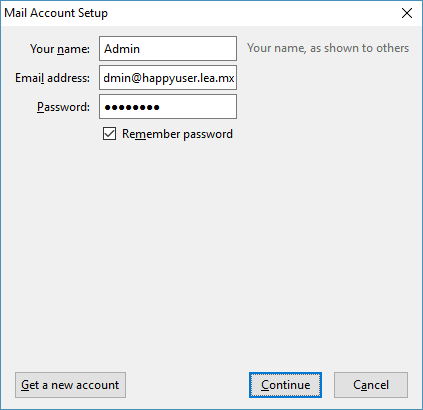Image resolution: width=423 pixels, height=410 pixels.
Task: Click empty space after the password dots
Action: (197, 107)
